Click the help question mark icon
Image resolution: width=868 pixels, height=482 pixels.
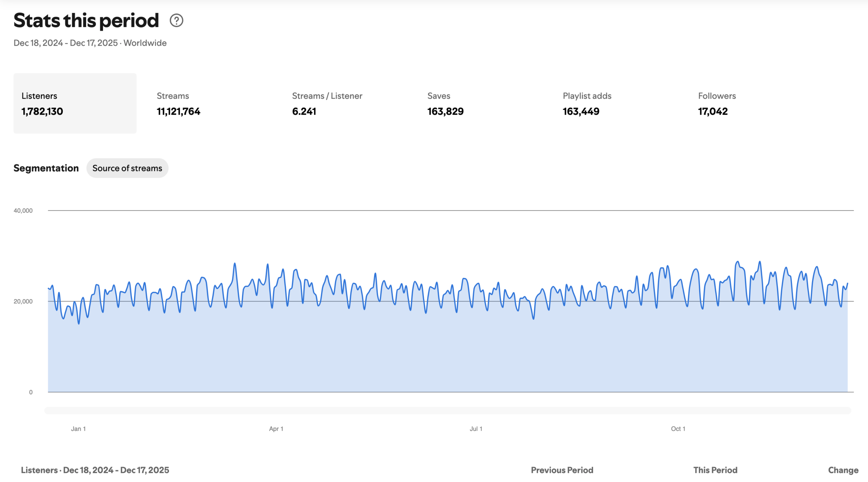click(x=176, y=21)
